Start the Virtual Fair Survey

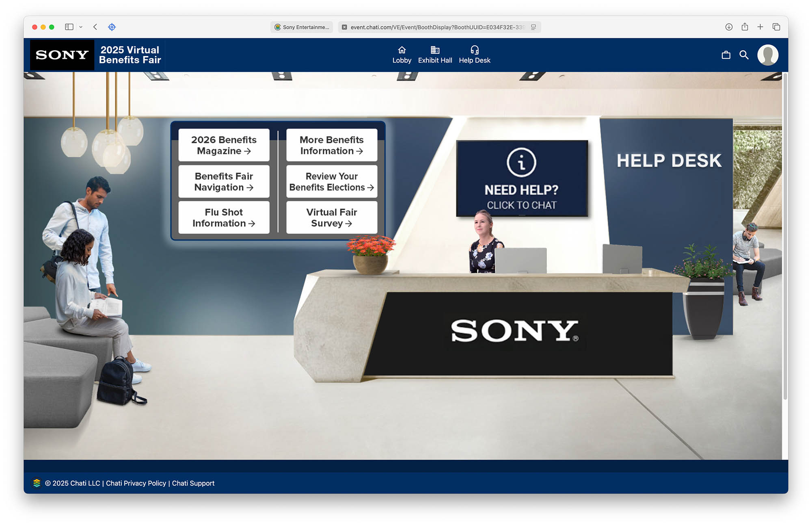point(331,217)
